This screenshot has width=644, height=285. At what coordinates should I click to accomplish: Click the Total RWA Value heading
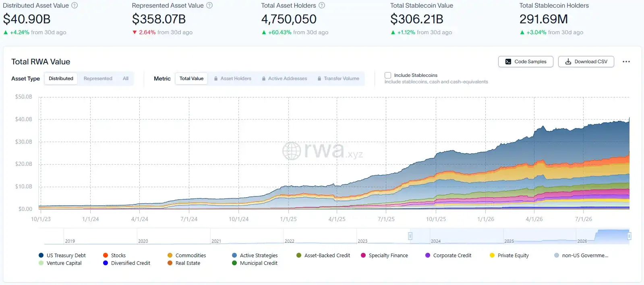click(41, 62)
